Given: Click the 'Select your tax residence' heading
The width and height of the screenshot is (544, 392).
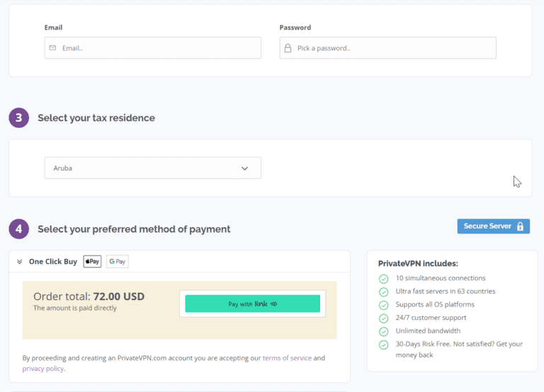Looking at the screenshot, I should 96,118.
